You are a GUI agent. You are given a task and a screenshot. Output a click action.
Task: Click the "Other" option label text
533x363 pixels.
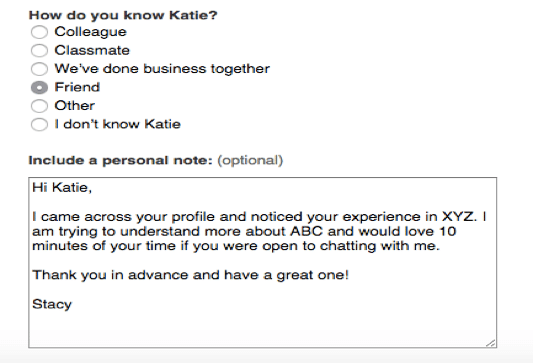(74, 105)
